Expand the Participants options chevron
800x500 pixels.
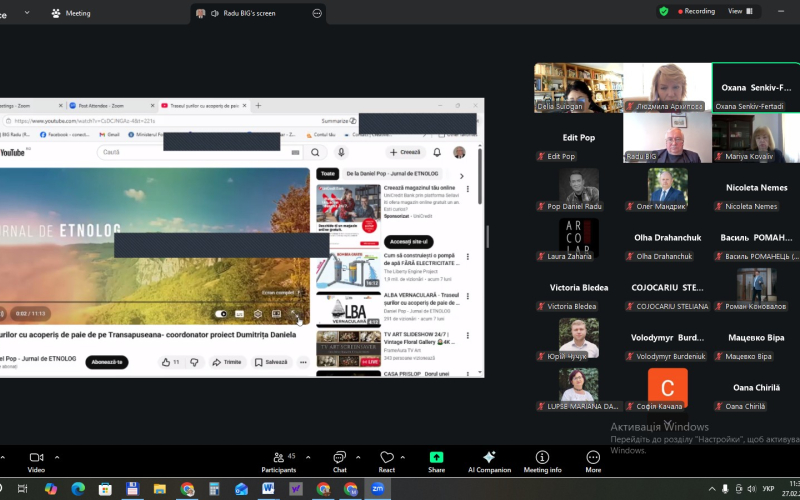[303, 457]
